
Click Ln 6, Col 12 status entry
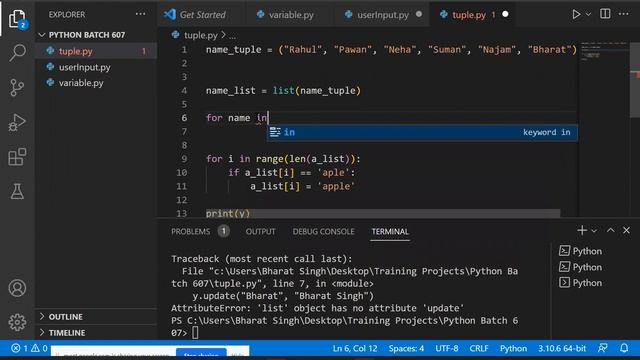click(355, 349)
